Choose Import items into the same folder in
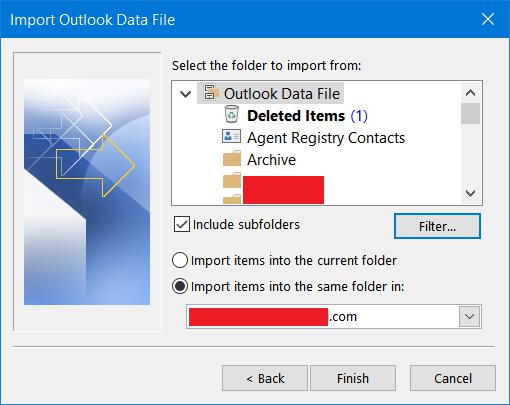This screenshot has width=510, height=405. point(180,286)
